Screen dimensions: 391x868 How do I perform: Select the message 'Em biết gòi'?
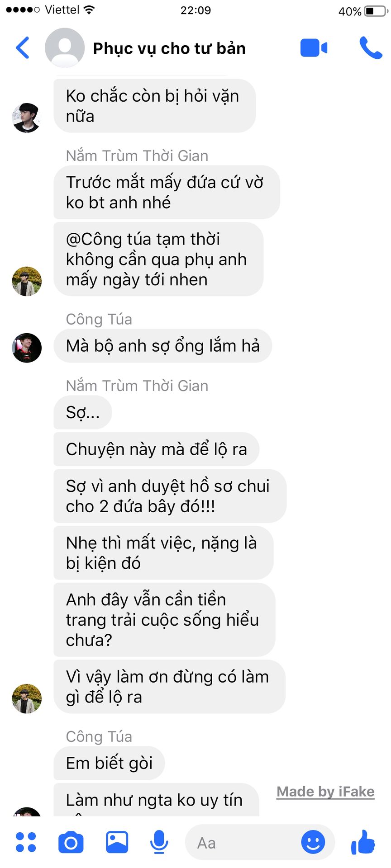pyautogui.click(x=109, y=763)
